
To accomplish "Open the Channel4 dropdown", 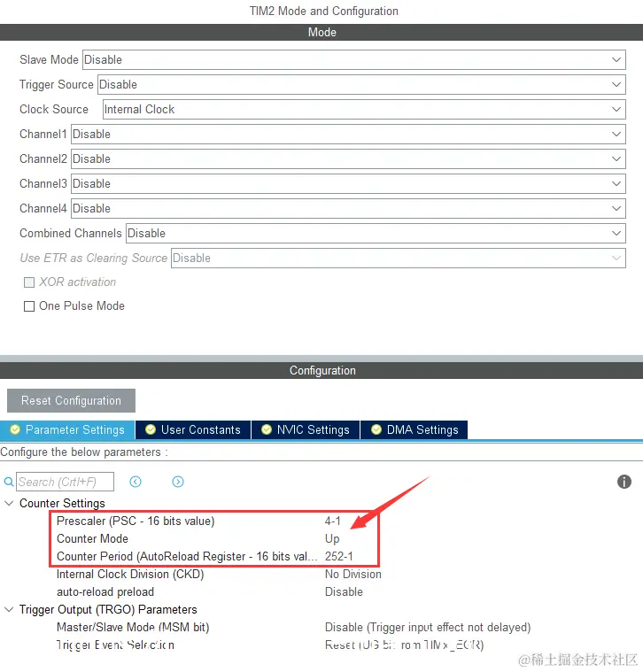I will click(348, 209).
